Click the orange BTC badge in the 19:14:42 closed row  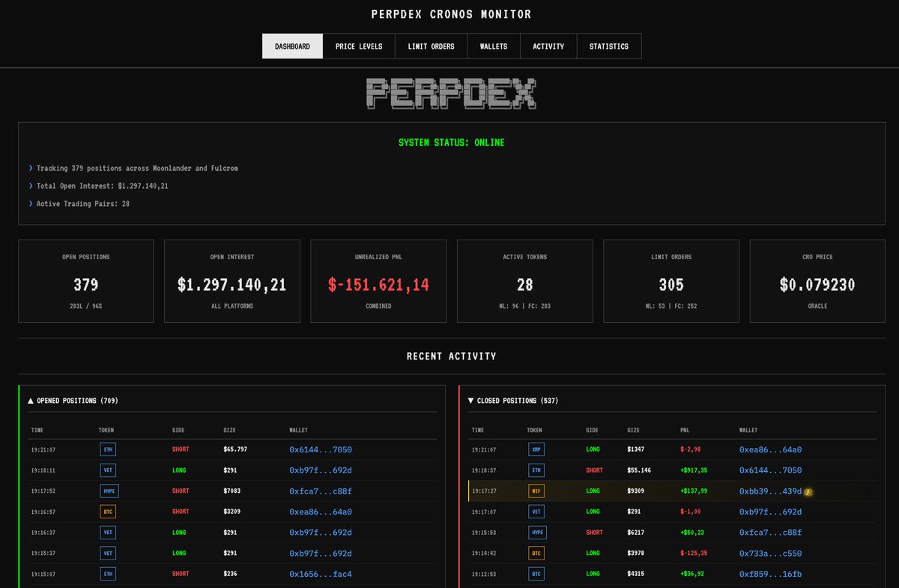[536, 554]
